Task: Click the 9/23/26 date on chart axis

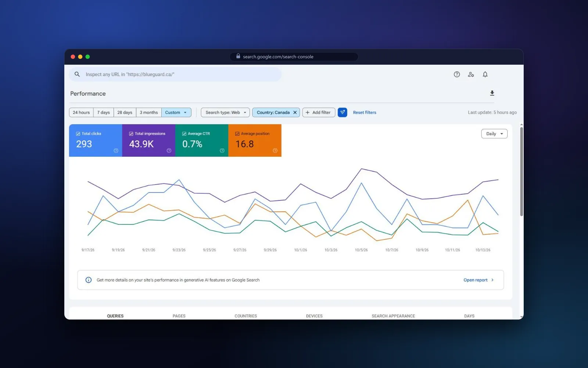Action: (179, 250)
